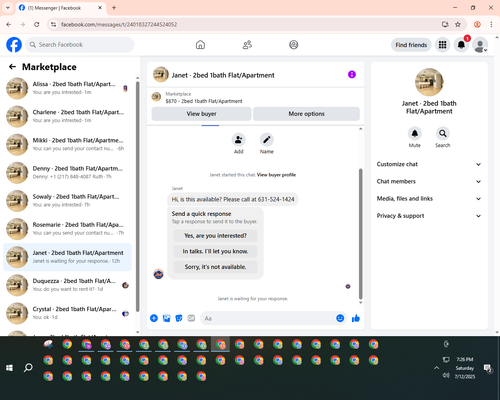Open a new browser tab
The image size is (500, 400).
click(x=114, y=8)
